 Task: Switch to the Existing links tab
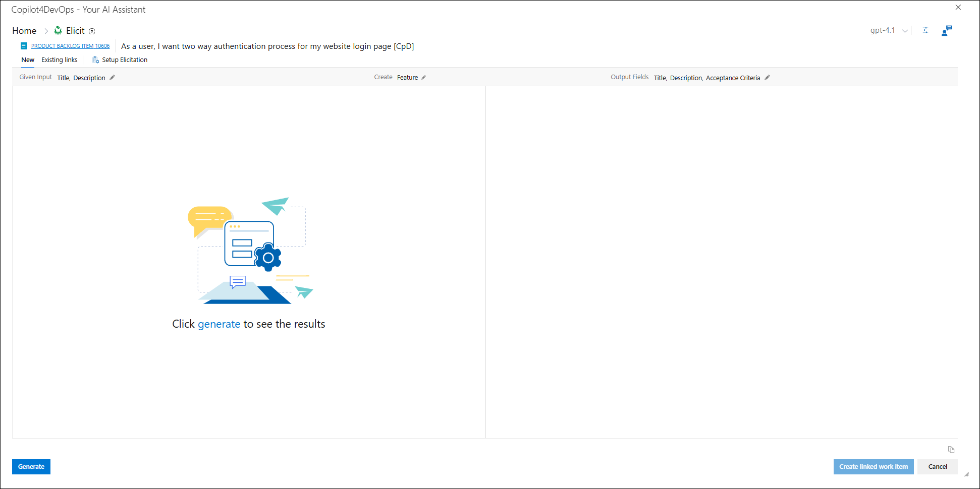tap(60, 60)
